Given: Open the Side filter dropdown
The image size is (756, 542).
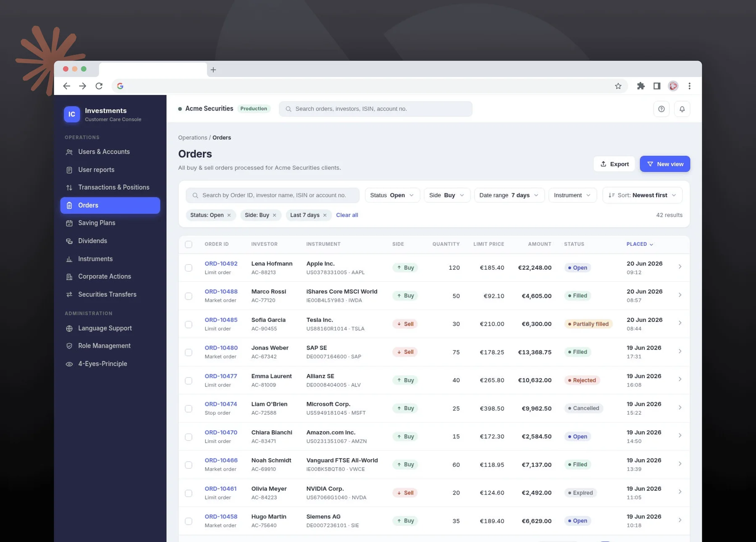Looking at the screenshot, I should tap(447, 195).
